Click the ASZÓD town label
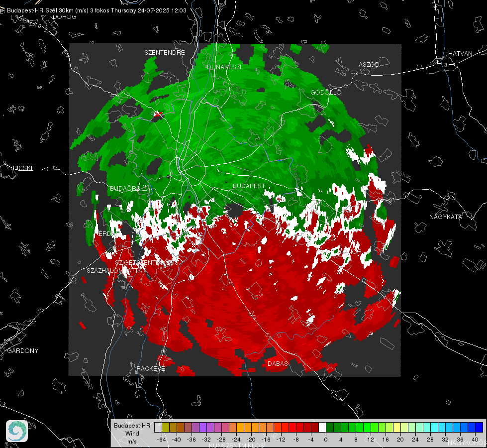 (x=369, y=64)
